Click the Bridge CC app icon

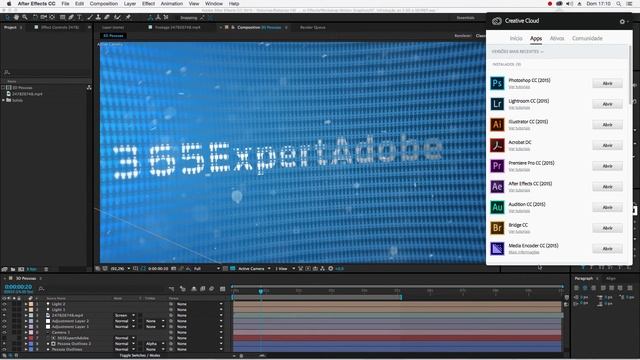497,228
